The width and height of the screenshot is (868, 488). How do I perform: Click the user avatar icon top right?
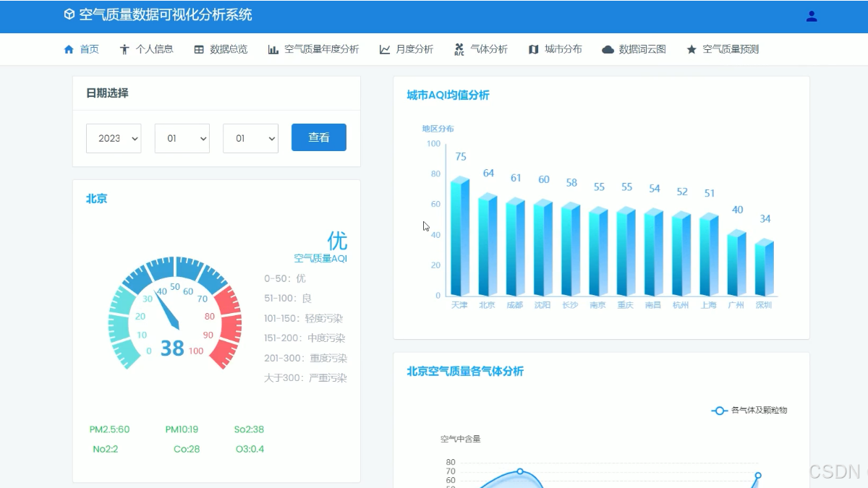click(812, 15)
